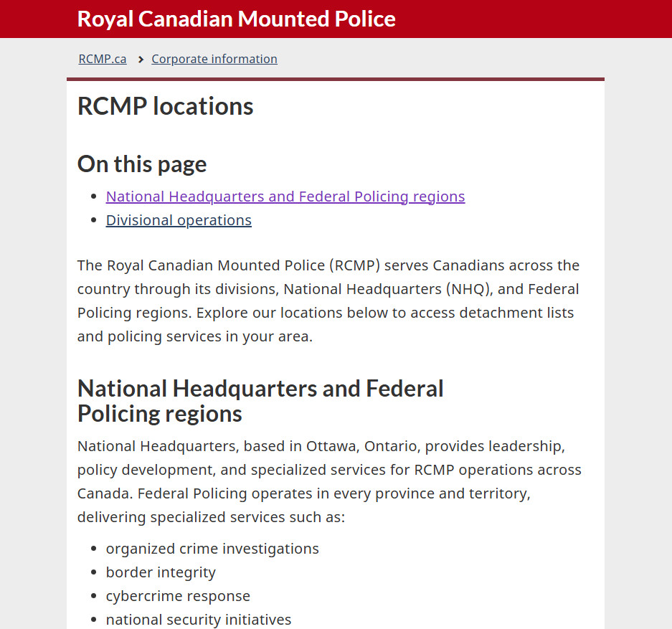672x629 pixels.
Task: Click the bullet next to cybercrime response
Action: (94, 597)
